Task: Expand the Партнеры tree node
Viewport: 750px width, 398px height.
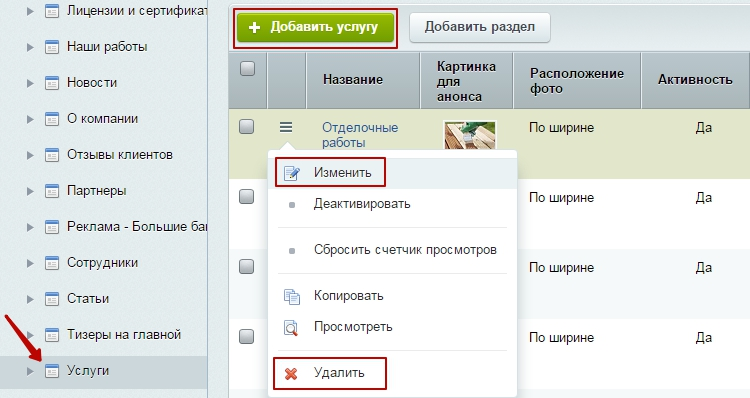Action: 30,191
